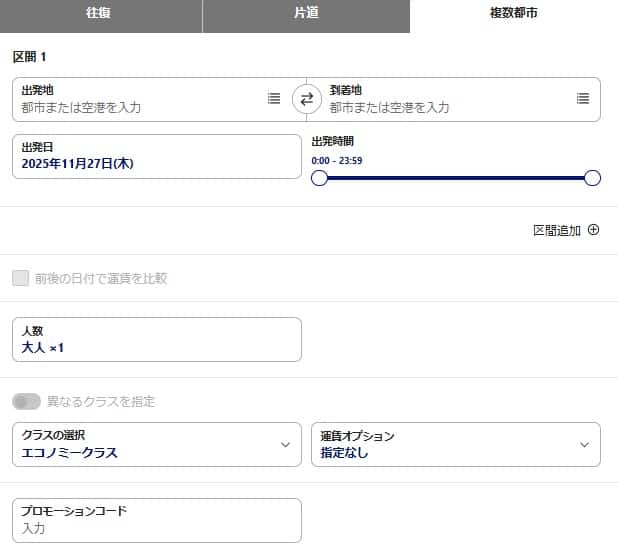Viewport: 618px width, 555px height.
Task: Click the 0:00 - 23:59 time range text
Action: pos(337,161)
